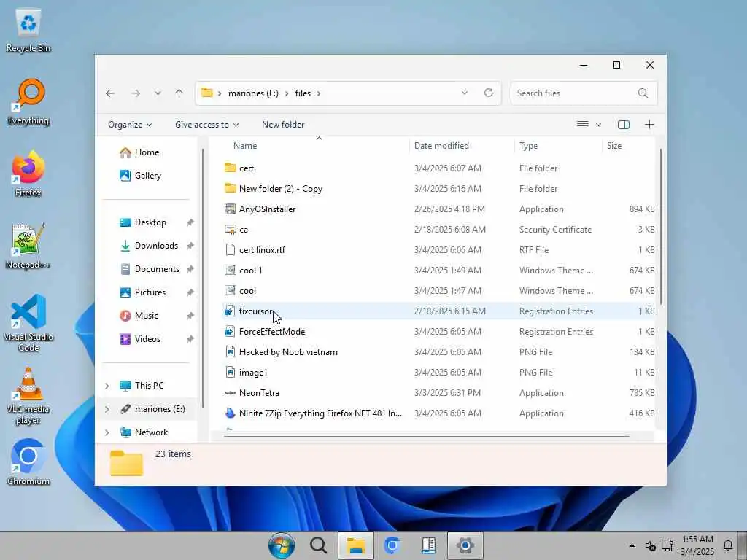Viewport: 747px width, 560px height.
Task: Refresh the current folder view
Action: [x=488, y=93]
